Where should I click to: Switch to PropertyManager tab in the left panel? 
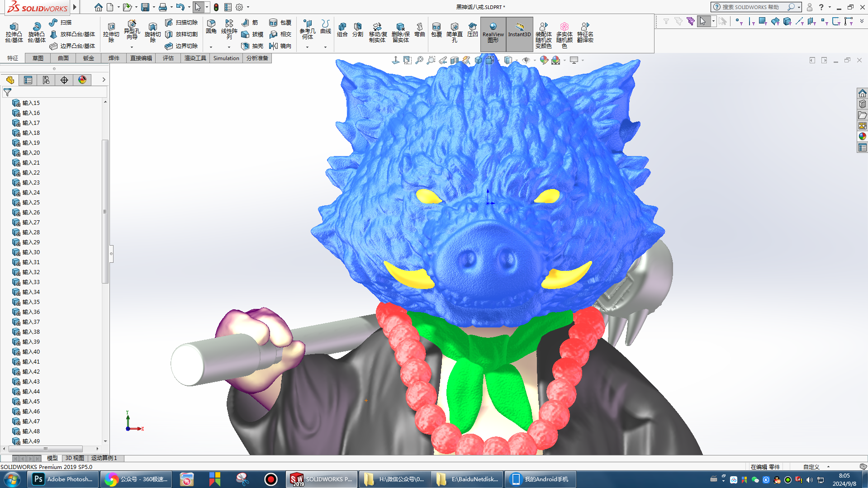(28, 80)
